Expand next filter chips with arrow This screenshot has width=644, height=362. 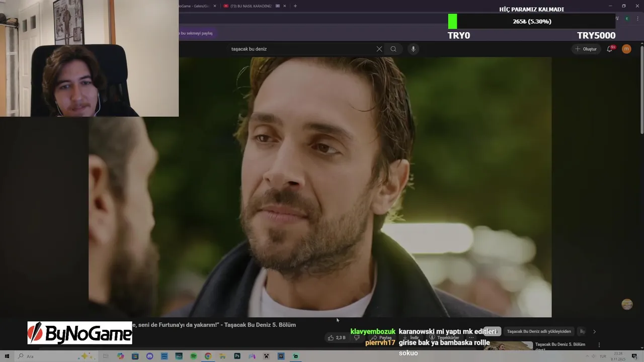pos(594,331)
